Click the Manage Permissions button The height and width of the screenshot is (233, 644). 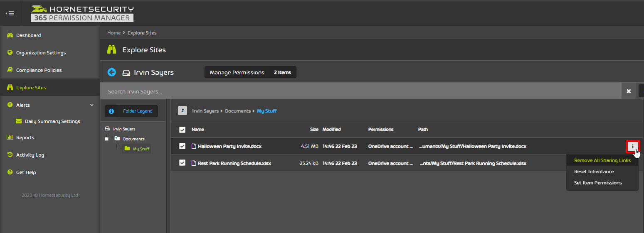pyautogui.click(x=237, y=72)
